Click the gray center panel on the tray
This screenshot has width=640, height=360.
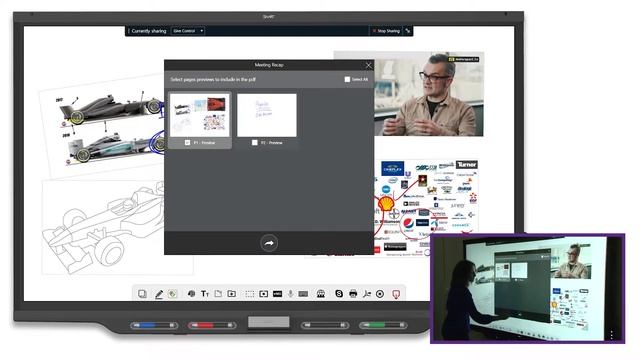click(269, 322)
